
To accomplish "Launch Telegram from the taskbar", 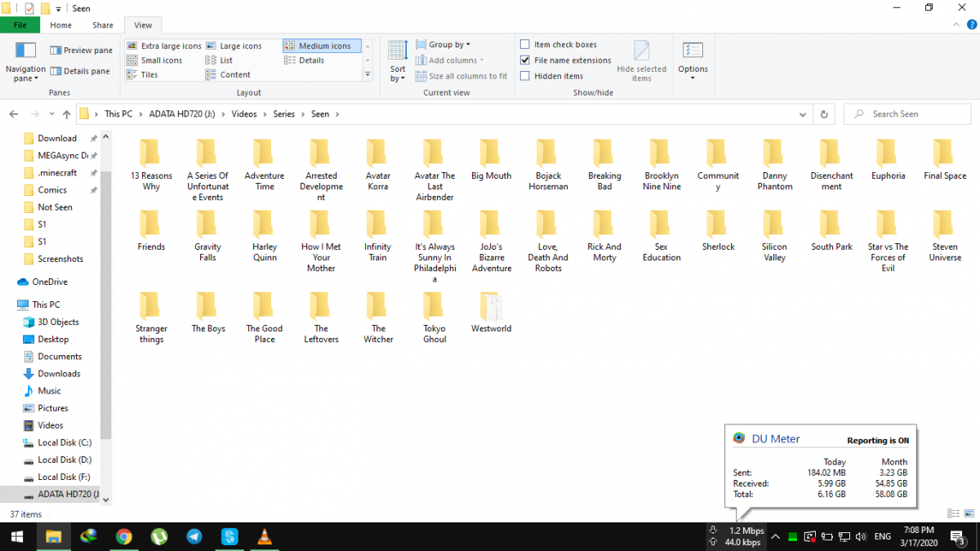I will pyautogui.click(x=194, y=537).
